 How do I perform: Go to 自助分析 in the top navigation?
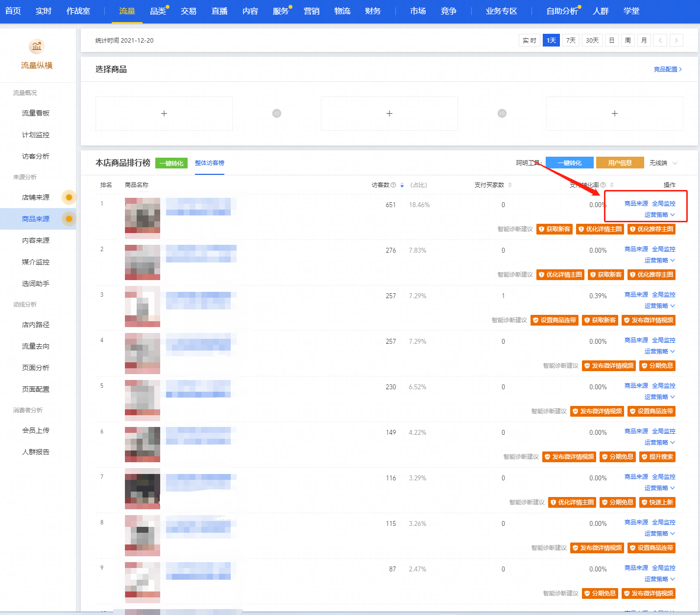coord(562,11)
